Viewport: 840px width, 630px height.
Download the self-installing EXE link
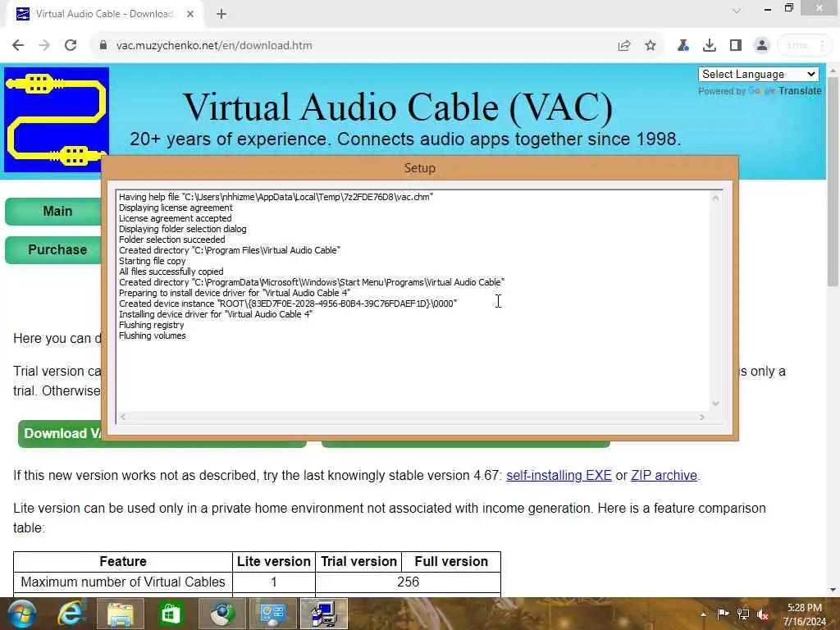point(559,475)
